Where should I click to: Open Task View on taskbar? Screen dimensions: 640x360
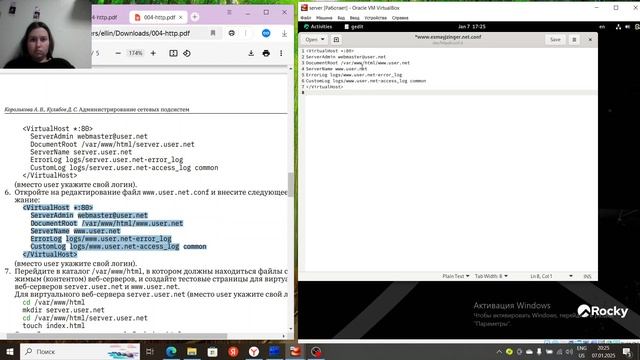(150, 351)
